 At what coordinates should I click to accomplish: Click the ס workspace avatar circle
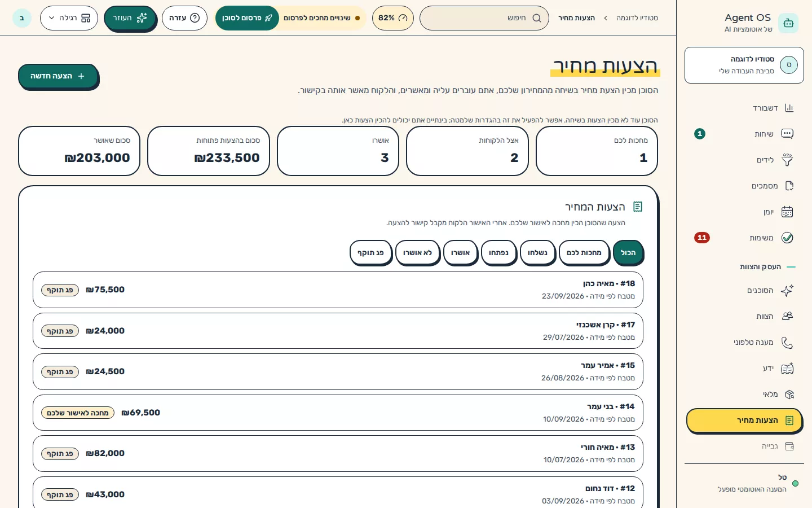pos(789,65)
